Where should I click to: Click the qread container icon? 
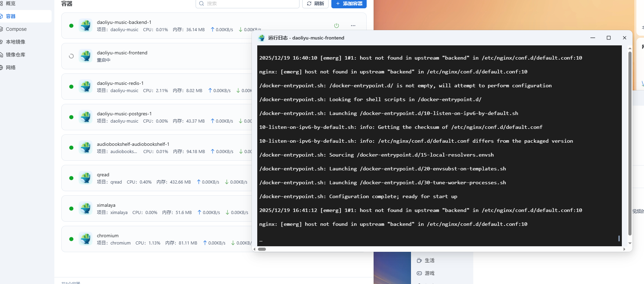(x=86, y=178)
